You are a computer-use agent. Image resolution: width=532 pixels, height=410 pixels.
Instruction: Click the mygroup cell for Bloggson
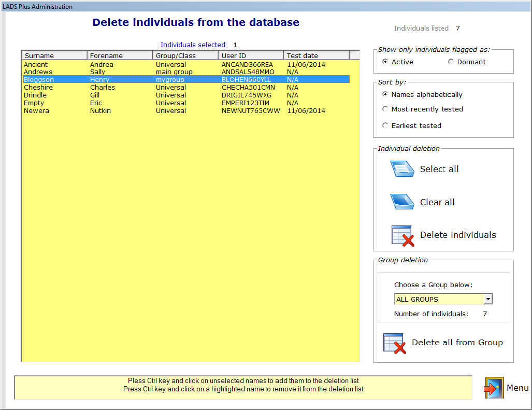tap(170, 79)
